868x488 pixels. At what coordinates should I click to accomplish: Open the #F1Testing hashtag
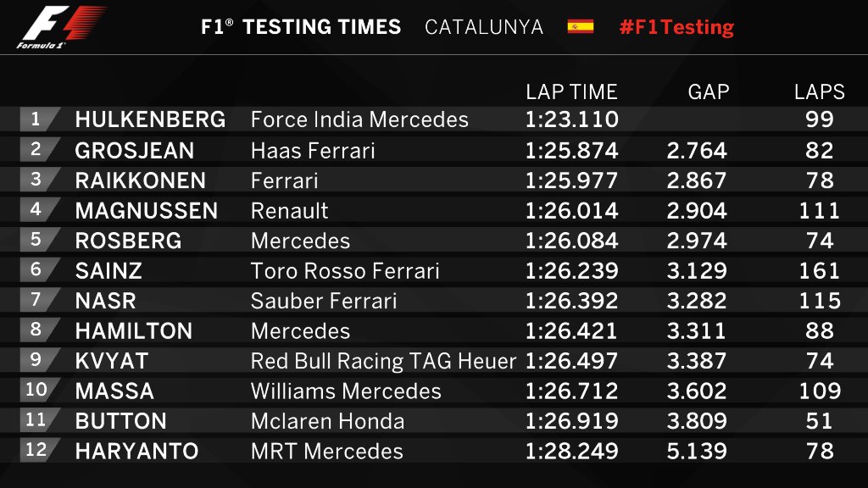point(676,27)
